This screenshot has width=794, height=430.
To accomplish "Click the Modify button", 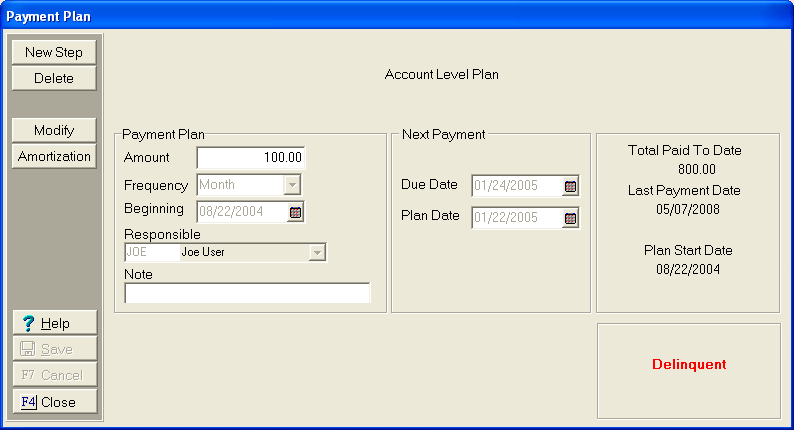I will pyautogui.click(x=54, y=130).
